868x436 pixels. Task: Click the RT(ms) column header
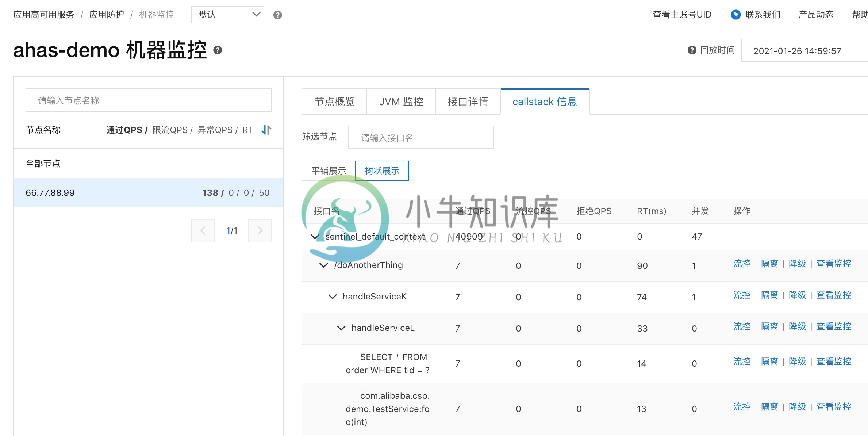pos(652,211)
